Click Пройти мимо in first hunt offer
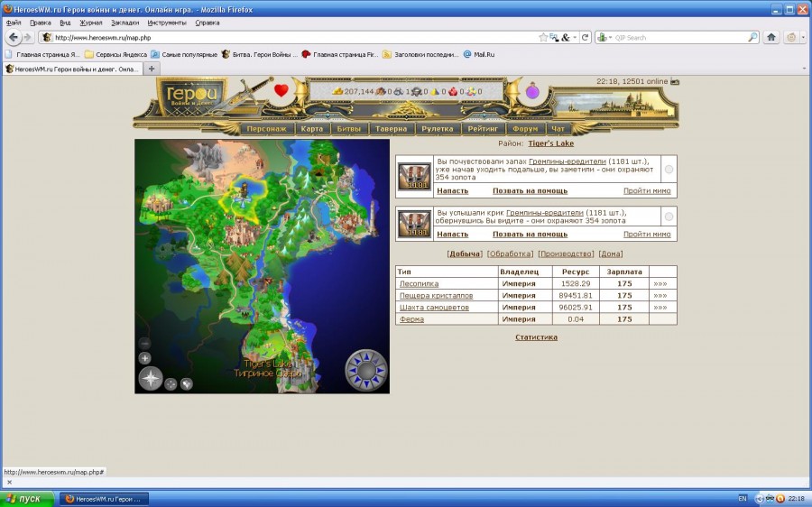812x507 pixels. pos(647,190)
